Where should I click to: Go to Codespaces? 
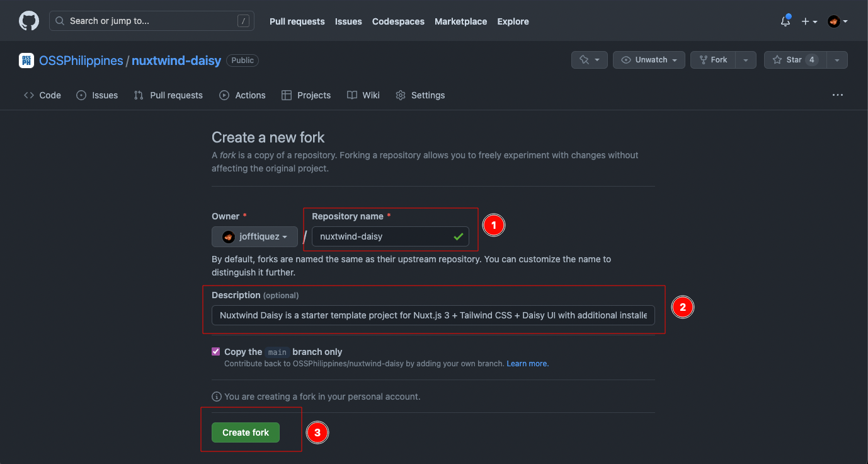click(x=398, y=21)
